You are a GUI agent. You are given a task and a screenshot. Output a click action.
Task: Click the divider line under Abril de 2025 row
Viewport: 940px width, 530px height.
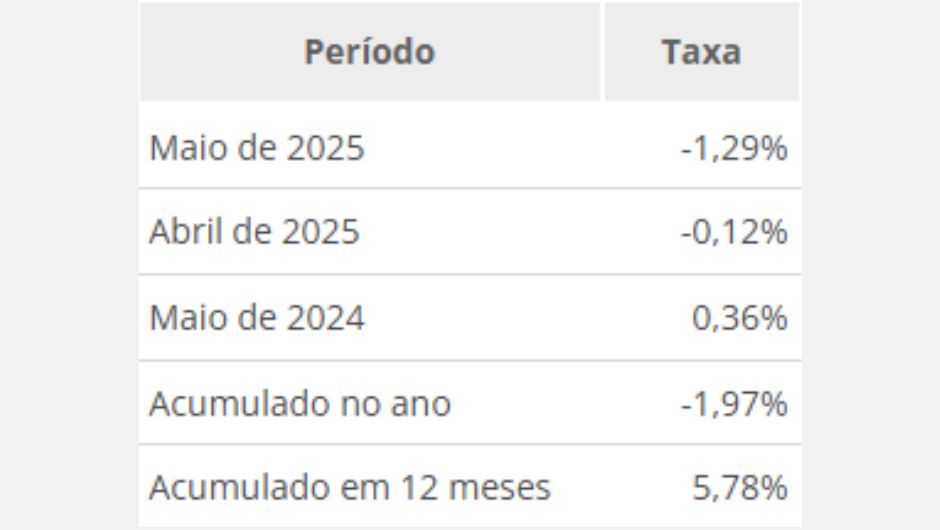[x=470, y=275]
